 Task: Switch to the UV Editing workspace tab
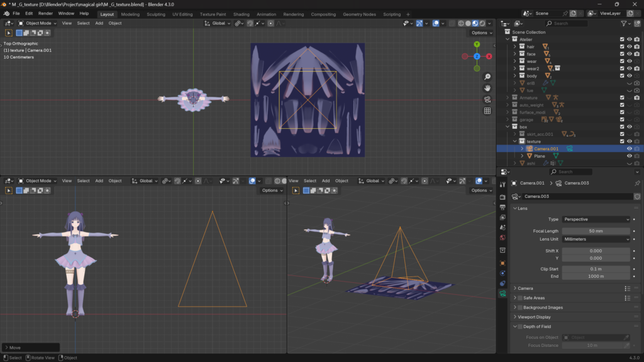pos(182,14)
